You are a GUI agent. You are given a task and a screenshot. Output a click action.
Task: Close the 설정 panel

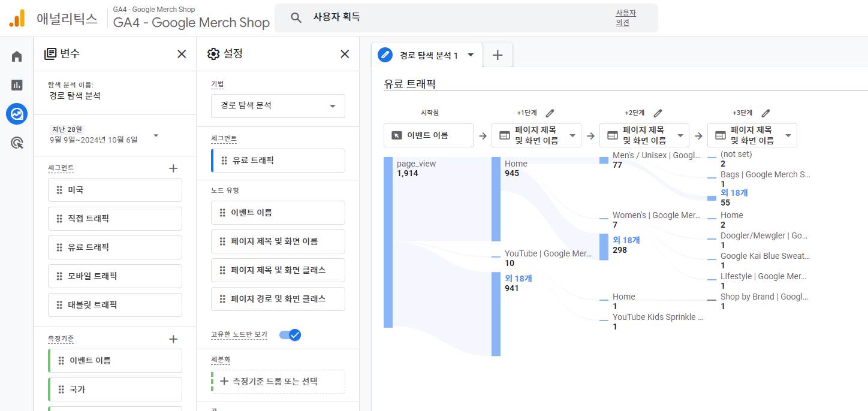(345, 54)
